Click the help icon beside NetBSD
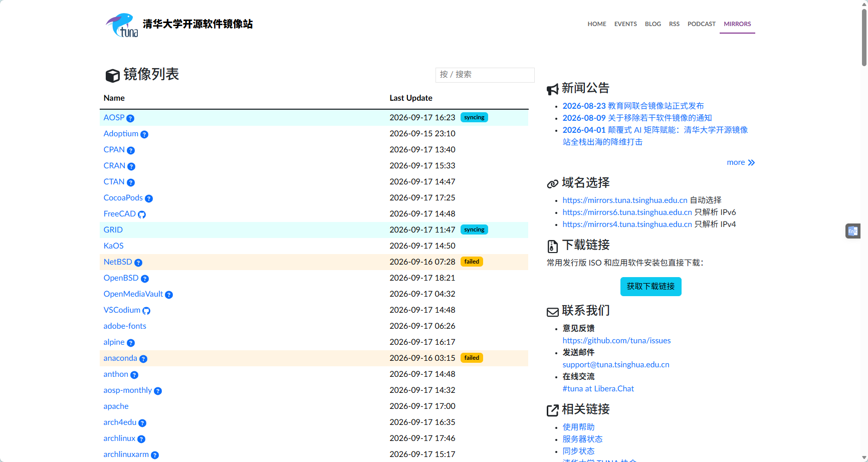Screen dimensions: 868x462 pyautogui.click(x=138, y=263)
